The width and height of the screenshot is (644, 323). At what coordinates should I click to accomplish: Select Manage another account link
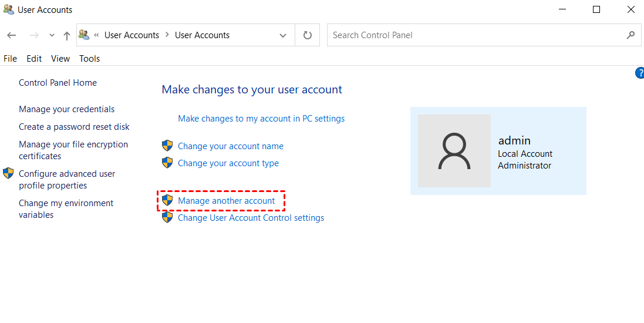[x=226, y=201]
